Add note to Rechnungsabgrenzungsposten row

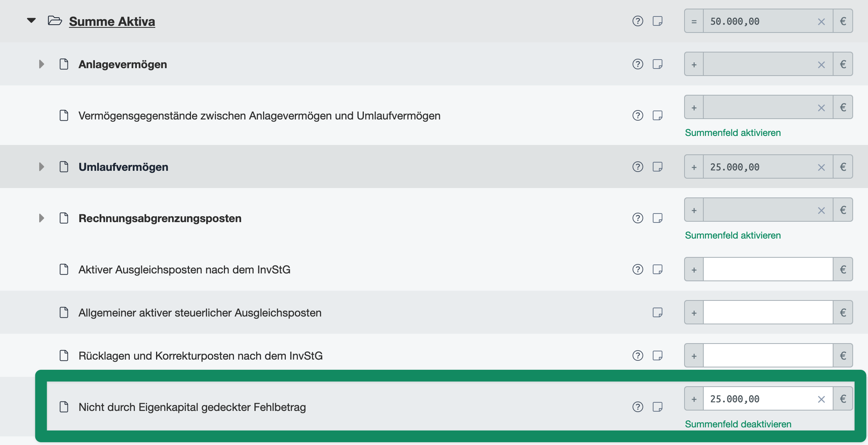657,218
